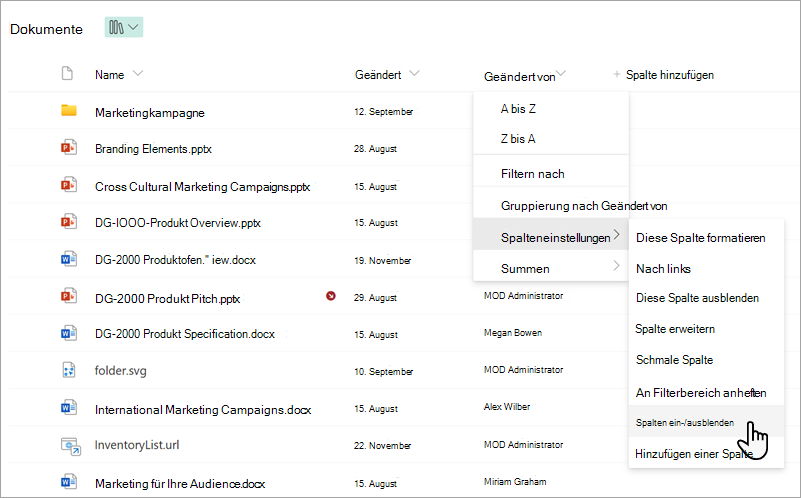Click PowerPoint icon for Cross Cultural Marketing Campaigns
Image resolution: width=801 pixels, height=498 pixels.
68,184
